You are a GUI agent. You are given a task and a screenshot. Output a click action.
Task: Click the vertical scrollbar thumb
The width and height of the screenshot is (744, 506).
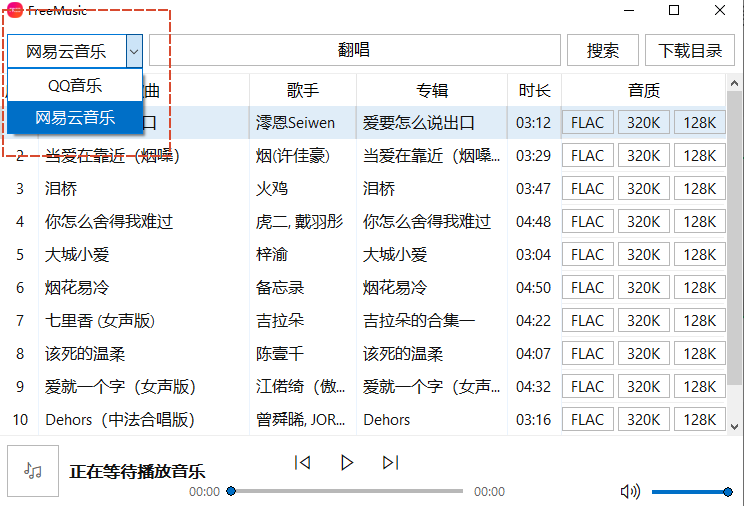(735, 237)
